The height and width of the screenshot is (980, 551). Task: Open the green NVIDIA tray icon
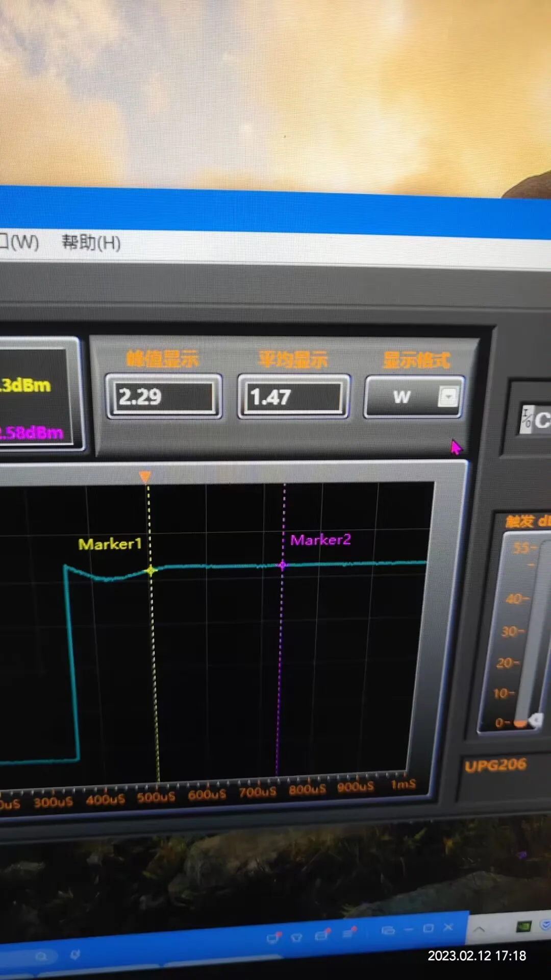pos(524,926)
